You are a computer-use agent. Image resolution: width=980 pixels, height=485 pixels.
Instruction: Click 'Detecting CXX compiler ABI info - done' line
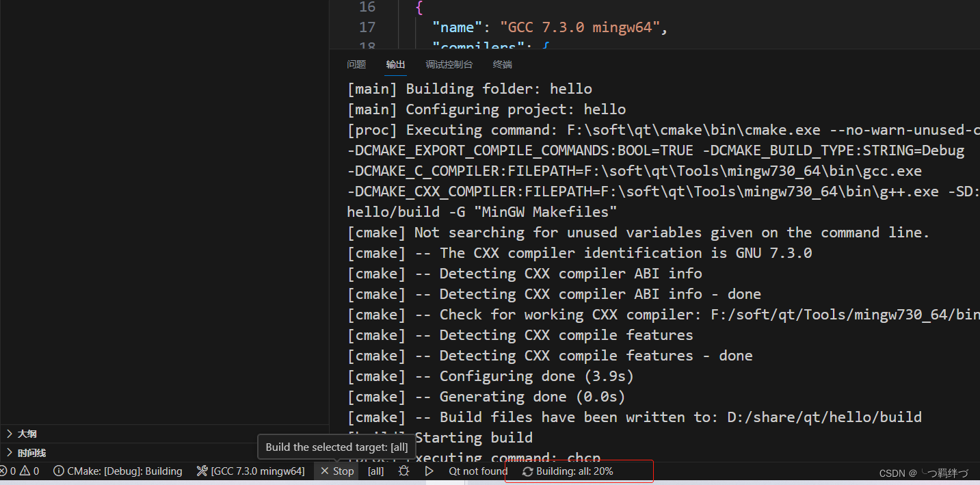click(554, 294)
